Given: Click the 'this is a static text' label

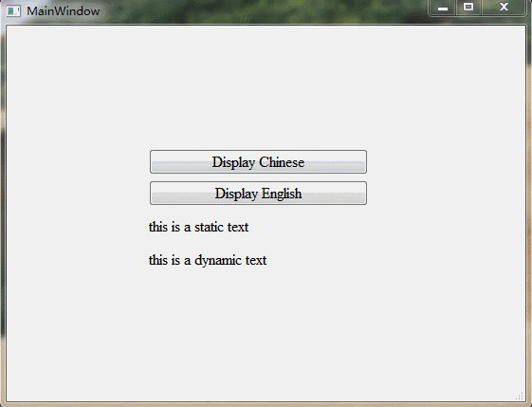Looking at the screenshot, I should coord(198,227).
